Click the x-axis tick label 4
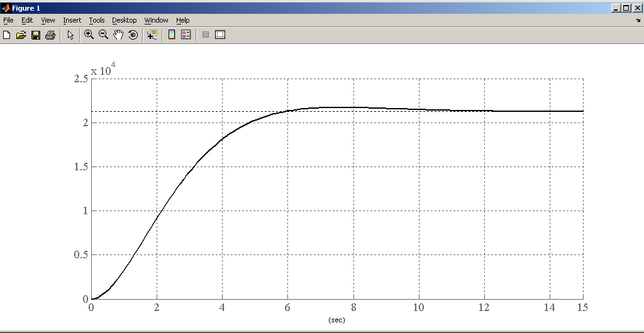 click(x=222, y=308)
